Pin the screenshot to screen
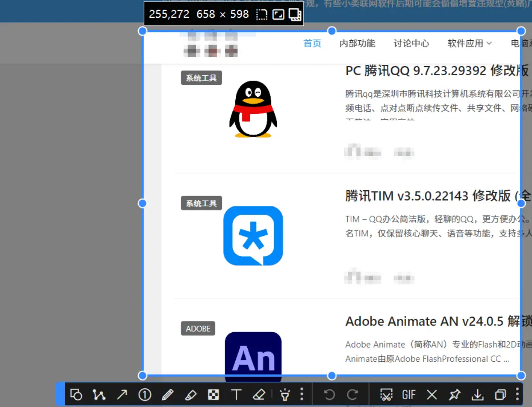This screenshot has width=532, height=407. point(455,394)
